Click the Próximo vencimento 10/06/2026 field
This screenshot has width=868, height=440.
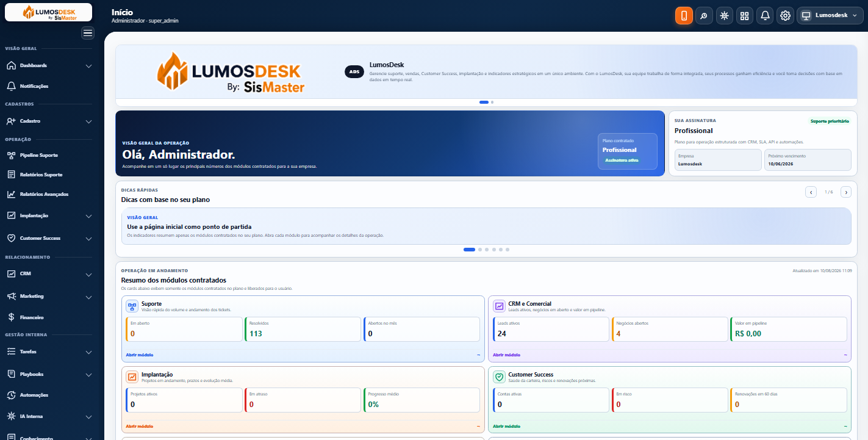tap(808, 160)
